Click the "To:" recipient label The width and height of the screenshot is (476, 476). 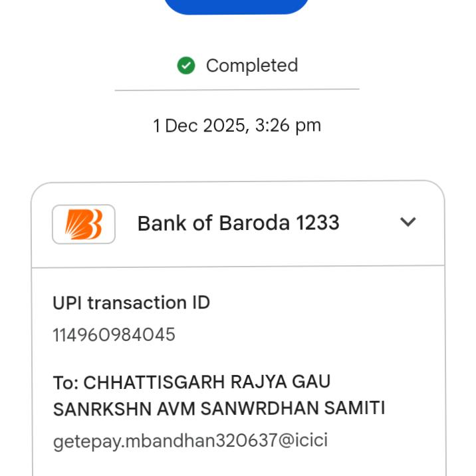[66, 382]
